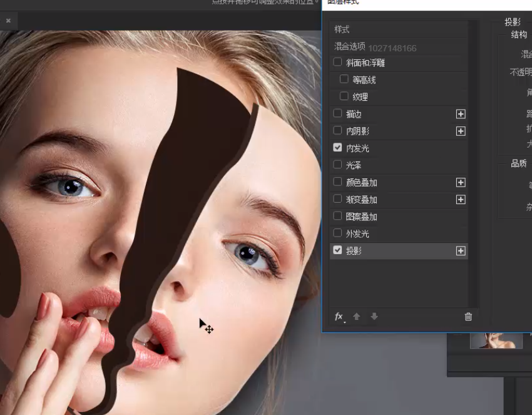Uncheck the 内发光 effect checkbox

[337, 147]
